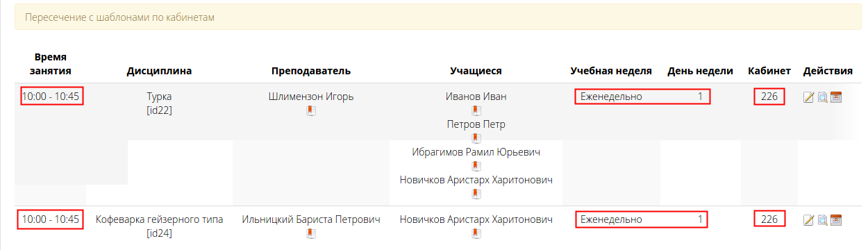Click the Турка discipline name

point(160,97)
